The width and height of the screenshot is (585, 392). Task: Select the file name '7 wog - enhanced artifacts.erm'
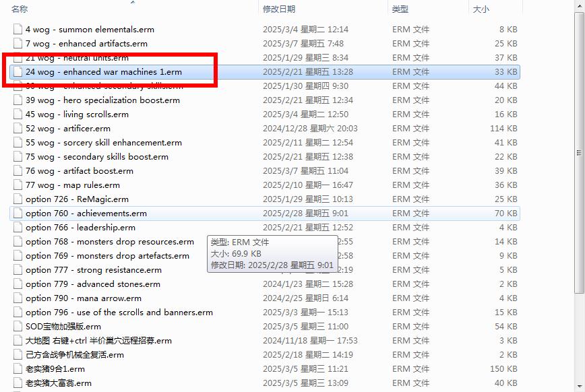pyautogui.click(x=86, y=44)
